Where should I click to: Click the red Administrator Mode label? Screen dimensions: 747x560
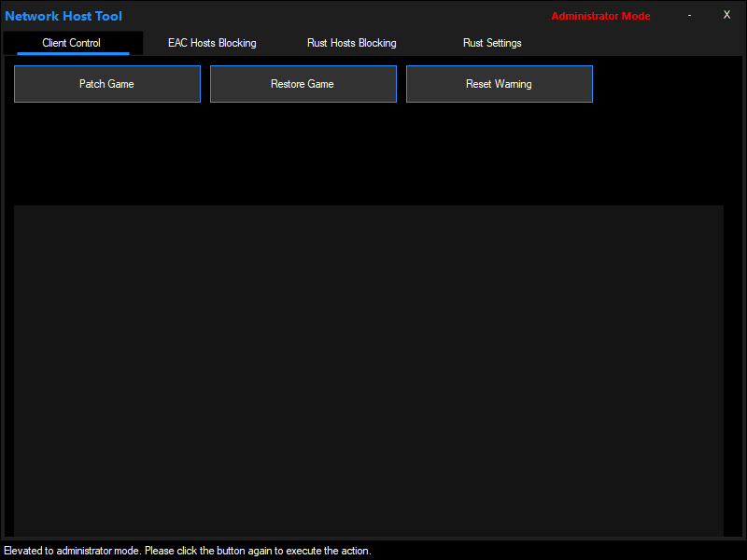click(x=600, y=16)
